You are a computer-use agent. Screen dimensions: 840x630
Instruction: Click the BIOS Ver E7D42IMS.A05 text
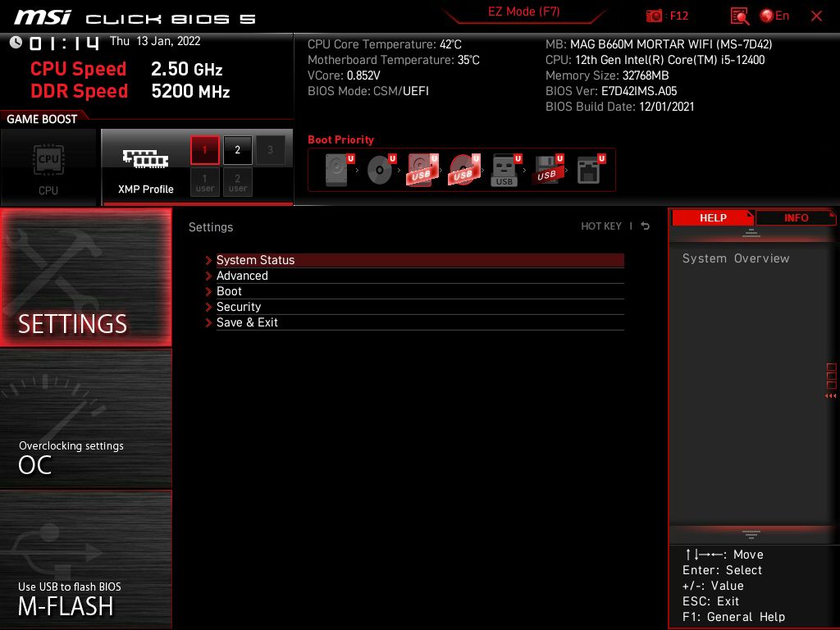pos(611,91)
